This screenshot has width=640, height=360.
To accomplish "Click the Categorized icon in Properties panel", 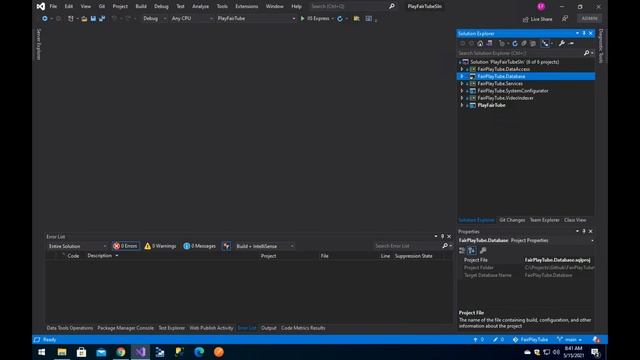I will point(462,250).
